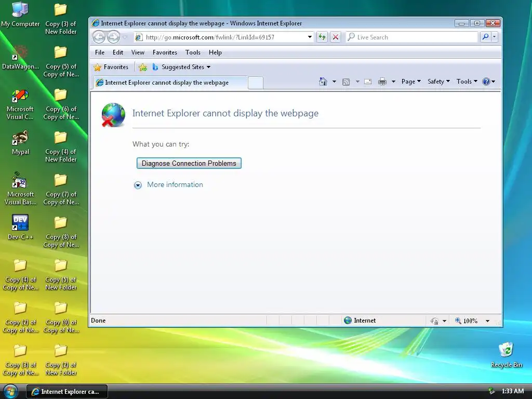Viewport: 532px width, 399px height.
Task: Click the 'Done' status bar text
Action: 98,321
